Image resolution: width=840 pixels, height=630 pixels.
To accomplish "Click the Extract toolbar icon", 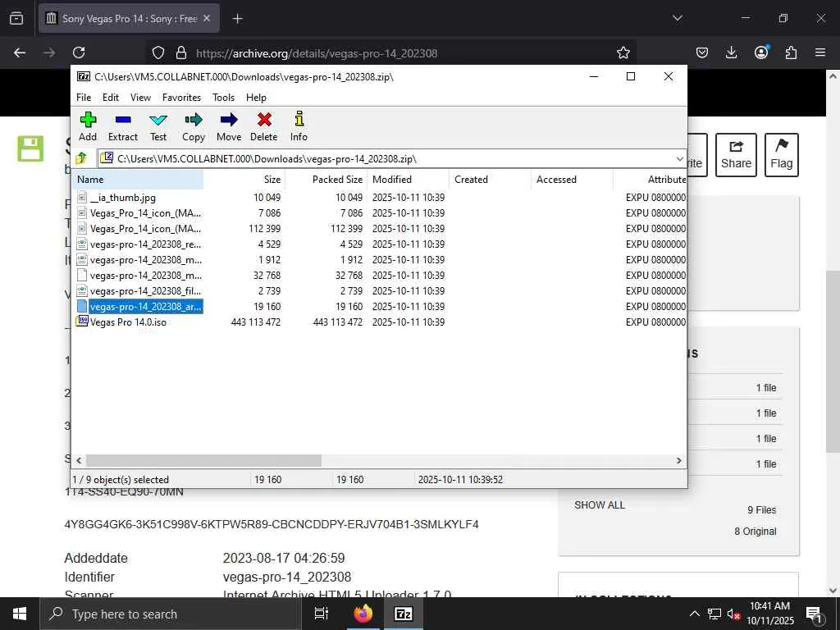I will pos(123,126).
